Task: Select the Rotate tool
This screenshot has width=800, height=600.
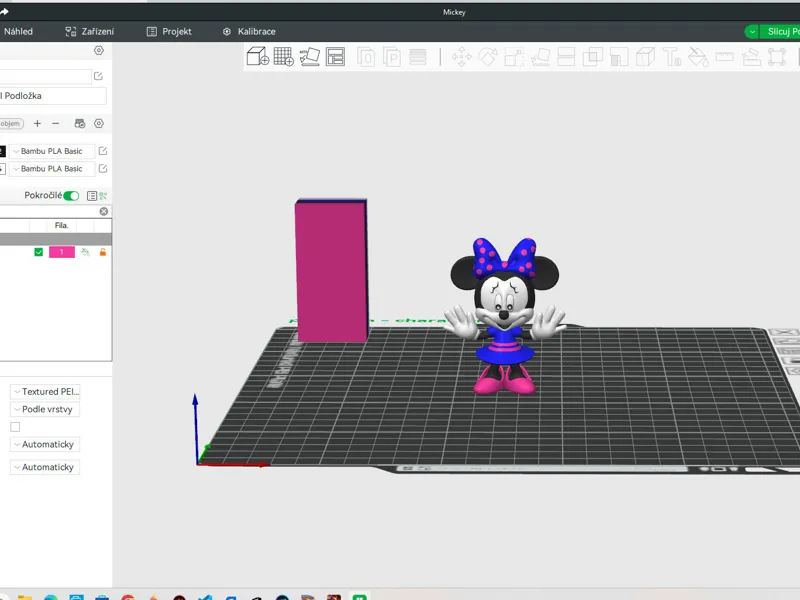Action: (488, 57)
